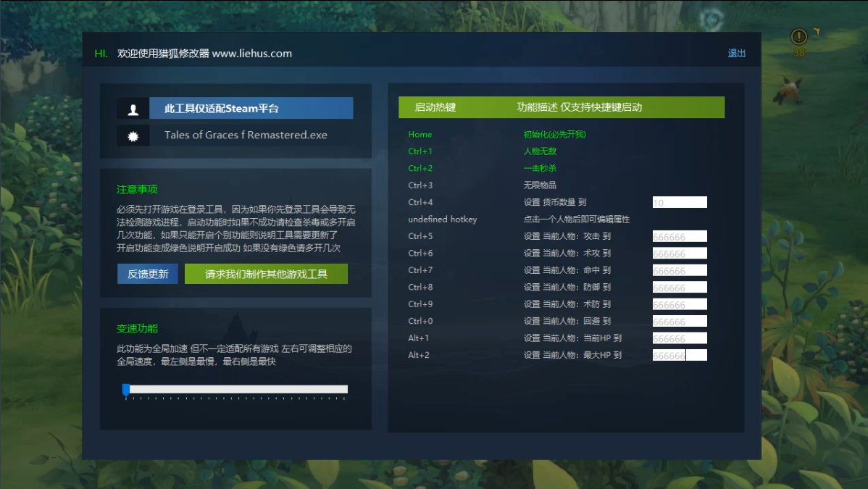Click the Ctrl+8 hotkey label
The height and width of the screenshot is (489, 868).
coord(420,287)
